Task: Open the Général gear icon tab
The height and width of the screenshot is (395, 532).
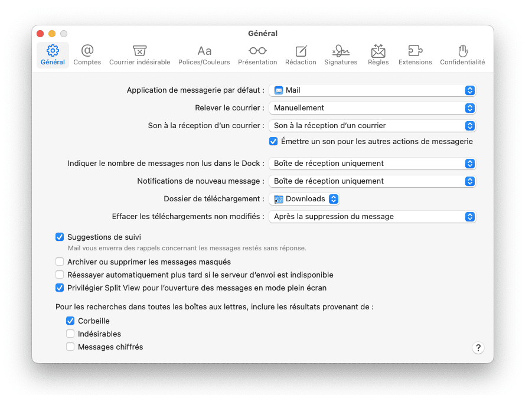Action: pos(53,51)
